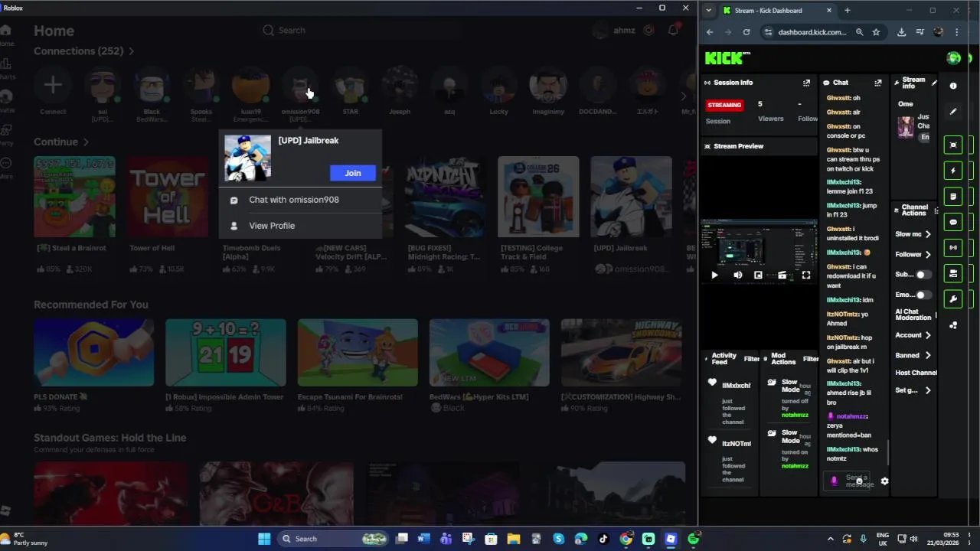Open Roblox notifications bell
This screenshot has height=551, width=980.
[x=673, y=30]
